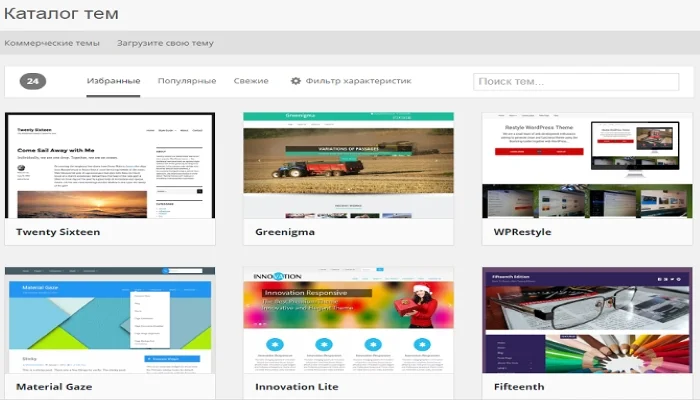
Task: Switch to the Свежие tab
Action: click(x=251, y=81)
